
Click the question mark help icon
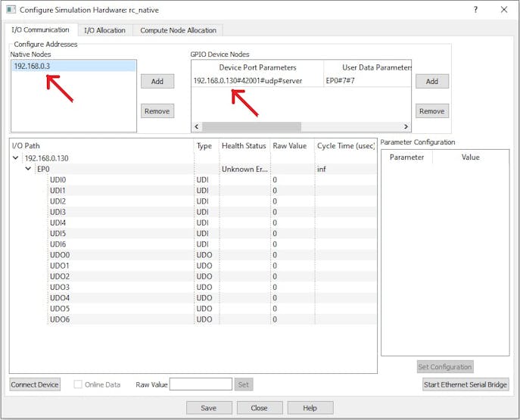coord(475,10)
